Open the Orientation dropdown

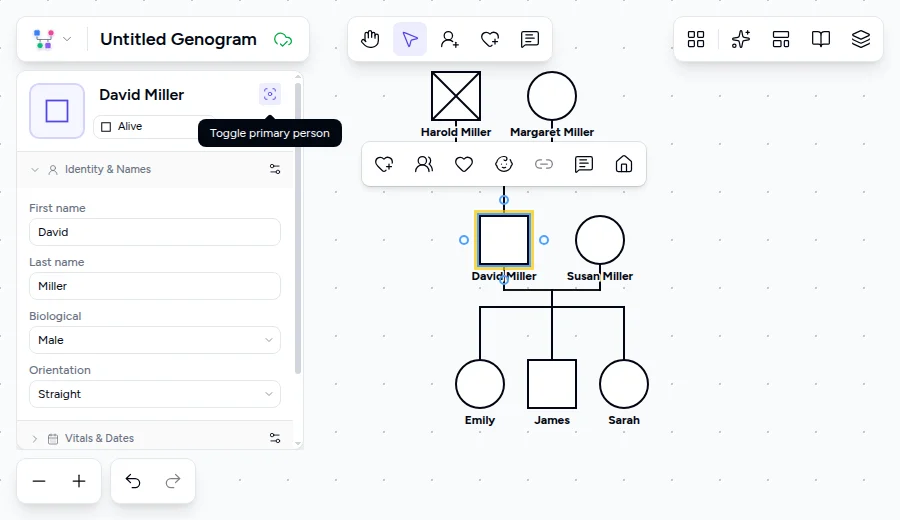[155, 394]
